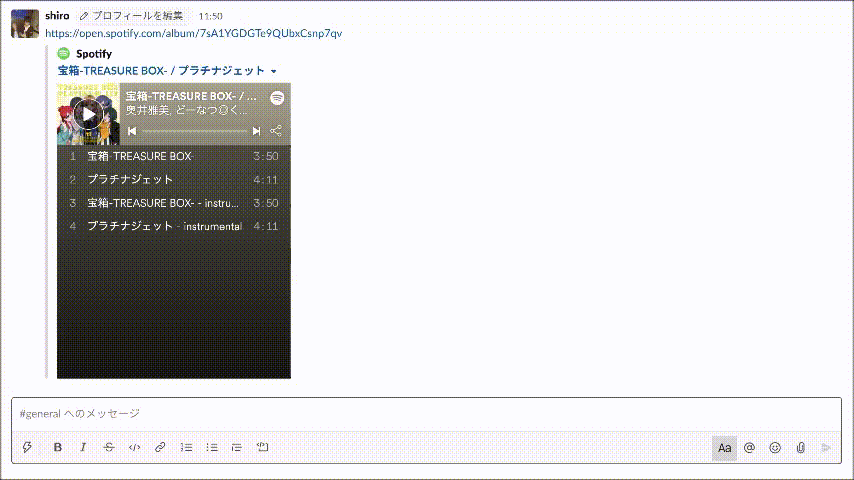Apply blockquote formatting
This screenshot has width=854, height=480.
coord(237,447)
